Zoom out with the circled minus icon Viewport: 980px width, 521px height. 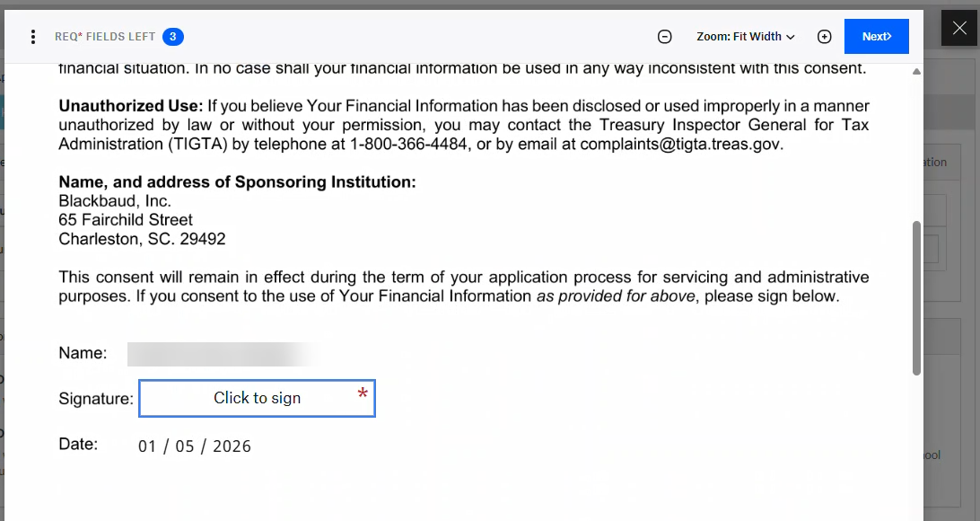pos(665,37)
